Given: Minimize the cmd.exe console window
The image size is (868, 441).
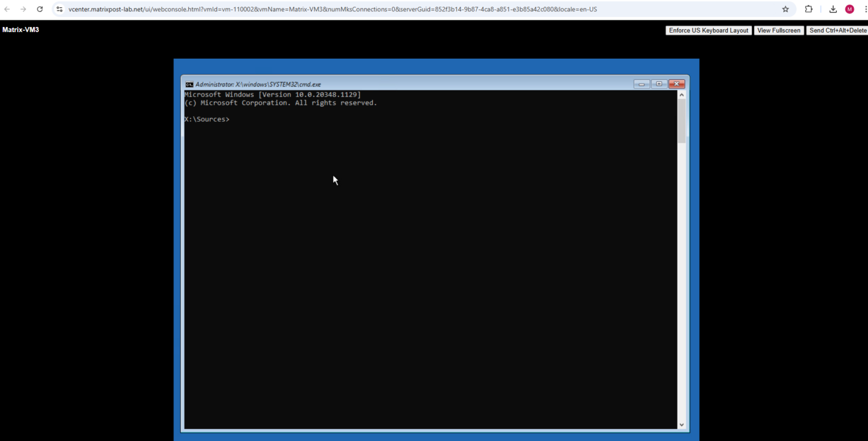Looking at the screenshot, I should coord(641,84).
